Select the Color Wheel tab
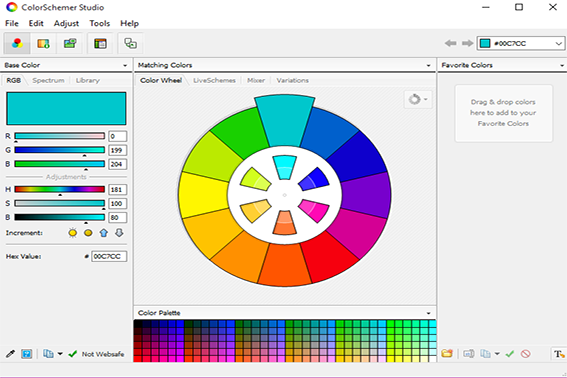 point(161,80)
